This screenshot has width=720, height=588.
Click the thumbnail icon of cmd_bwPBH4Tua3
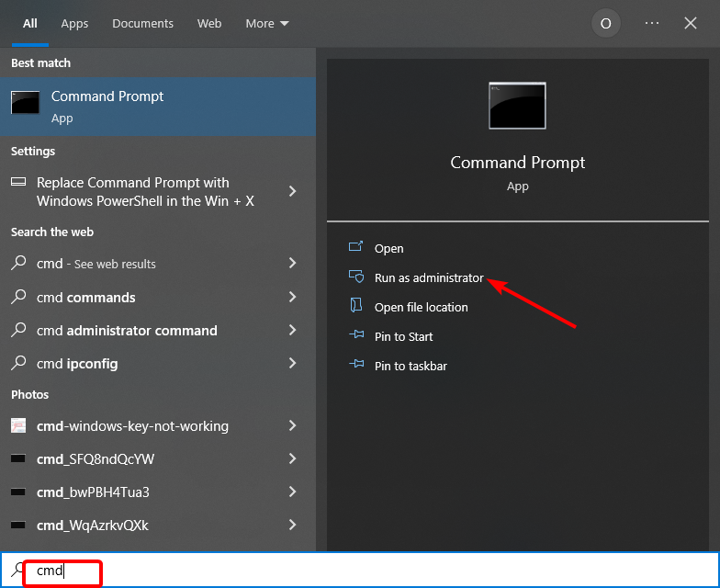pyautogui.click(x=18, y=492)
